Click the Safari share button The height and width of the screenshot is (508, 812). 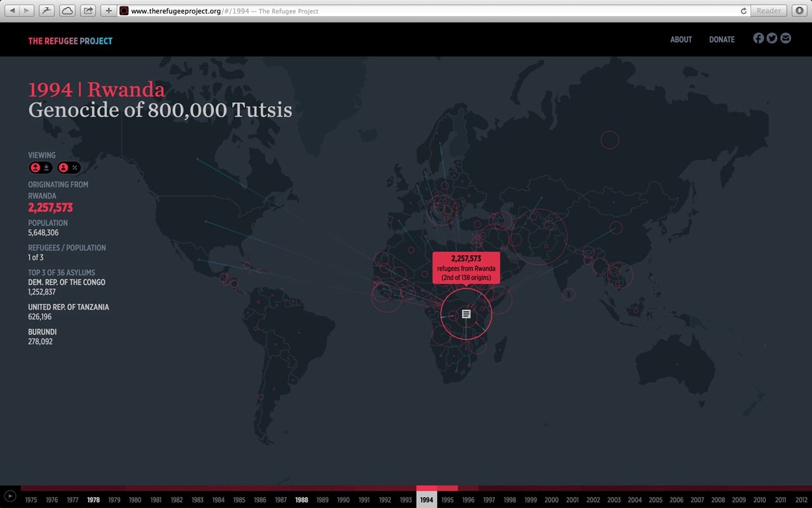88,11
